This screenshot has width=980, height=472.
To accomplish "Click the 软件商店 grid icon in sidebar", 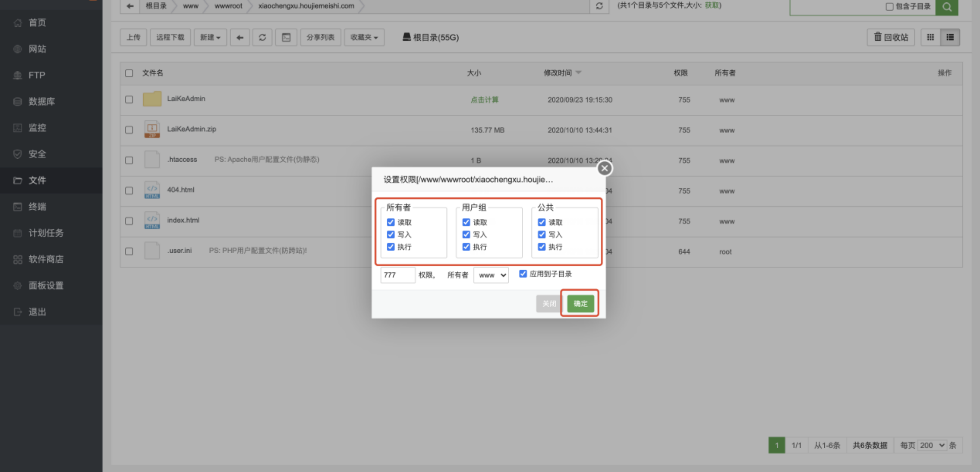I will coord(18,259).
